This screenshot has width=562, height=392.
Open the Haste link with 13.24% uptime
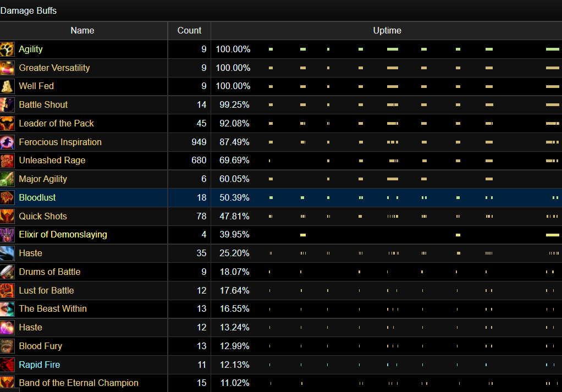[x=30, y=327]
